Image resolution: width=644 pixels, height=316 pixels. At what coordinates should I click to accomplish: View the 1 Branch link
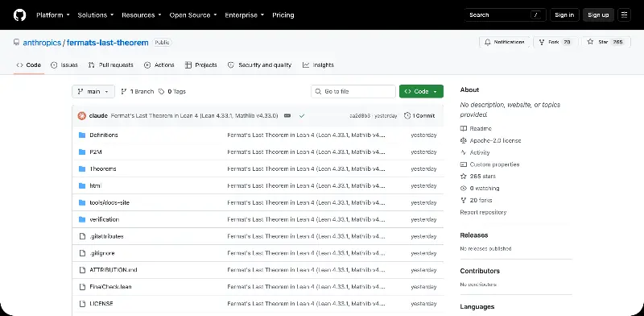[137, 91]
